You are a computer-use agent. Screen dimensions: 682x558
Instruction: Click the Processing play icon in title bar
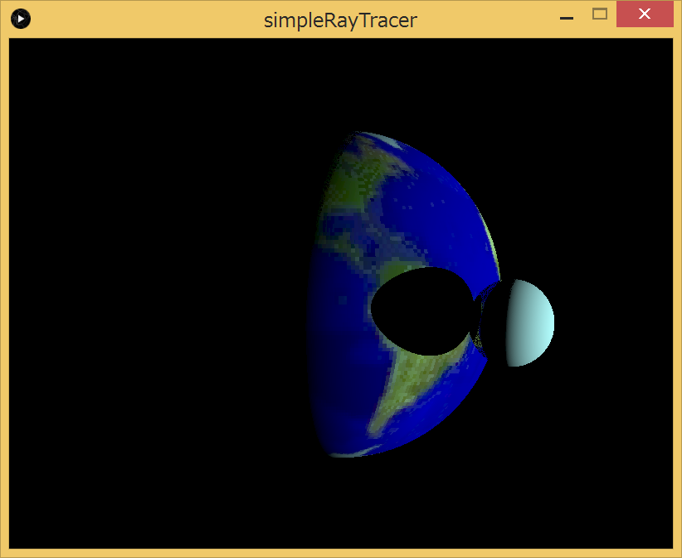tap(20, 18)
